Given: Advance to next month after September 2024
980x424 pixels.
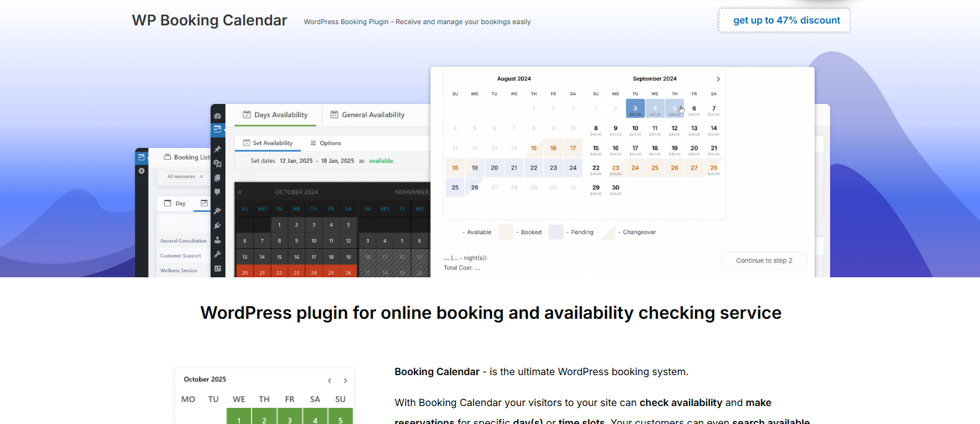Looking at the screenshot, I should [718, 79].
